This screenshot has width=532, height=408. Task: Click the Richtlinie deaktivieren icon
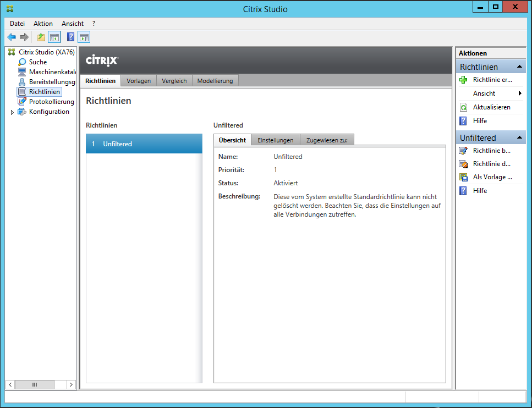pyautogui.click(x=463, y=164)
